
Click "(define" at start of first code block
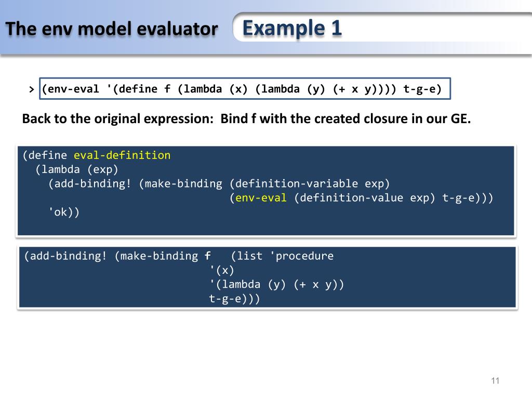point(45,155)
